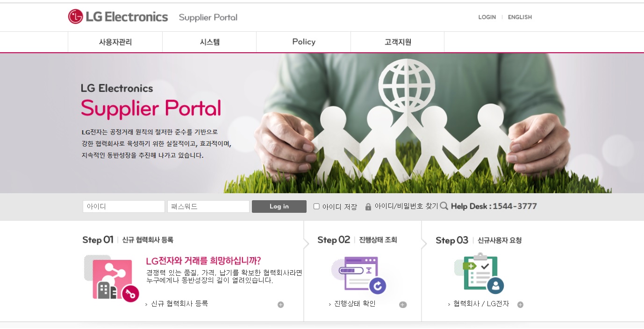644x329 pixels.
Task: Open the 고객지원 menu
Action: (398, 42)
